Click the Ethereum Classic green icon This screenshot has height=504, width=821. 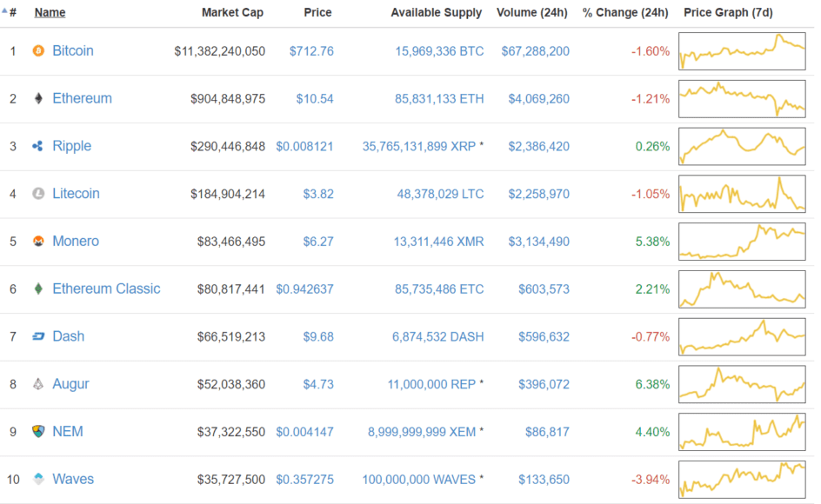pyautogui.click(x=38, y=288)
